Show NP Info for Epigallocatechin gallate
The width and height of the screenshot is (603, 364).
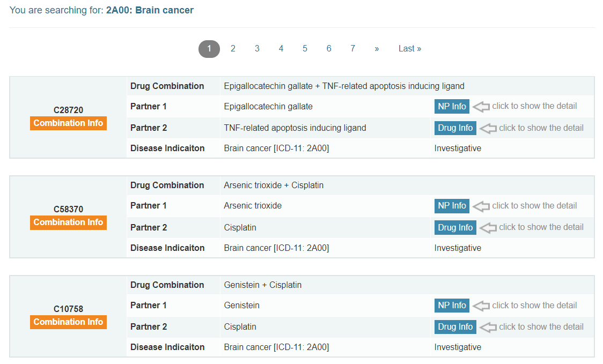452,107
